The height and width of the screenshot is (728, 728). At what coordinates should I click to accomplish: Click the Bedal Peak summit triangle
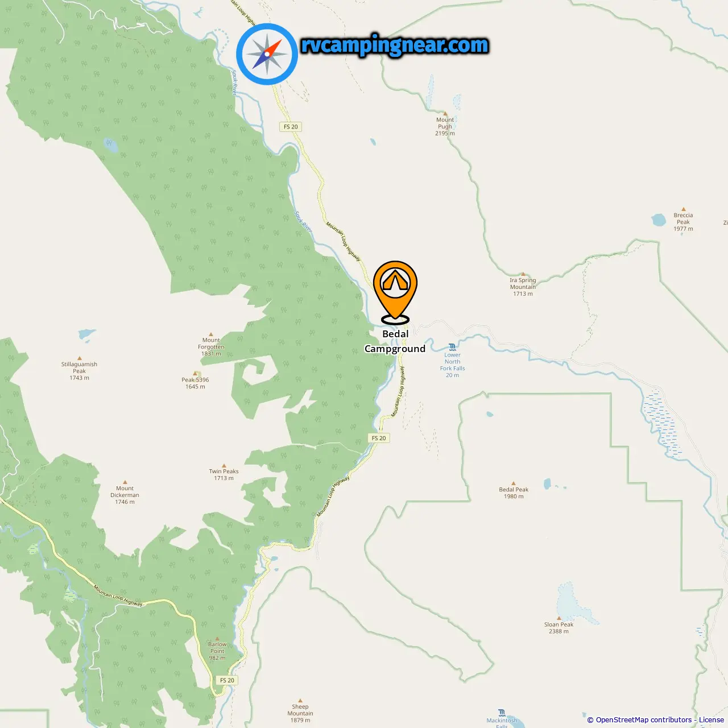point(514,483)
